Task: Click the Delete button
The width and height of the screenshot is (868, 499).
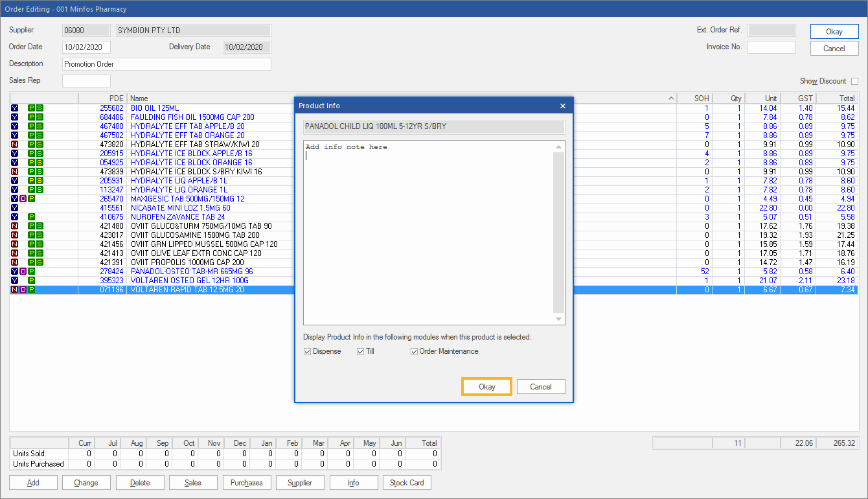Action: tap(140, 483)
